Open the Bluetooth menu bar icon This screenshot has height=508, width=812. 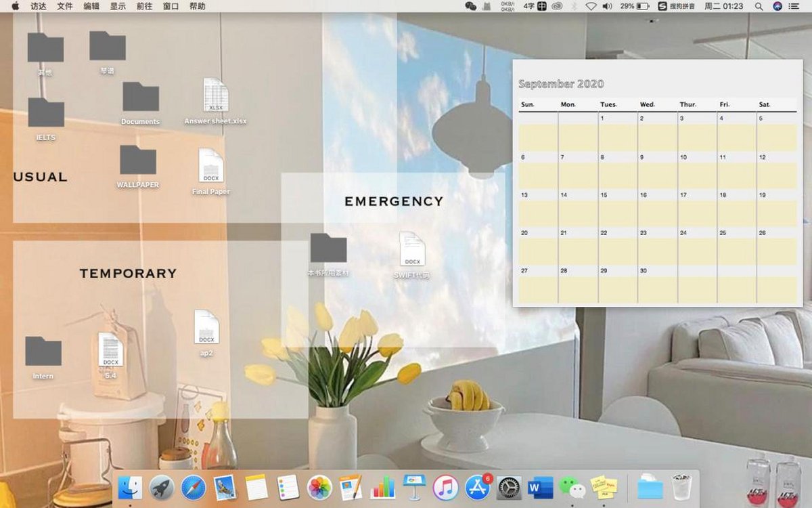pos(574,6)
